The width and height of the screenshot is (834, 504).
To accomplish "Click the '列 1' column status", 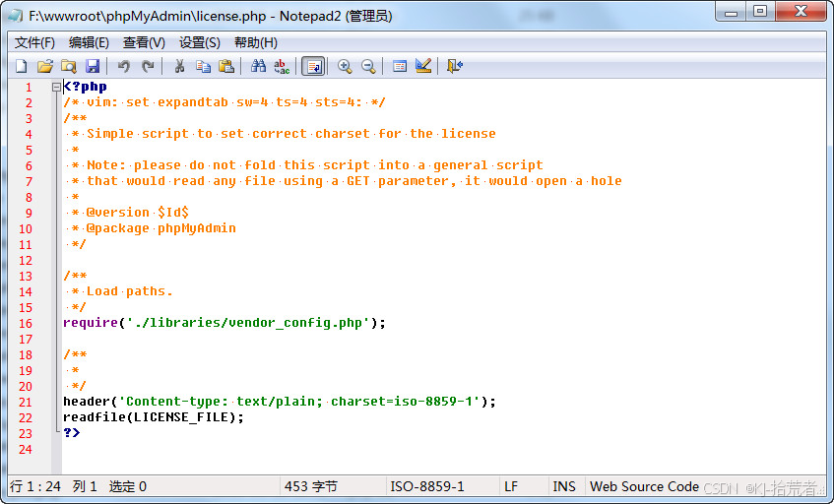I will (x=85, y=486).
